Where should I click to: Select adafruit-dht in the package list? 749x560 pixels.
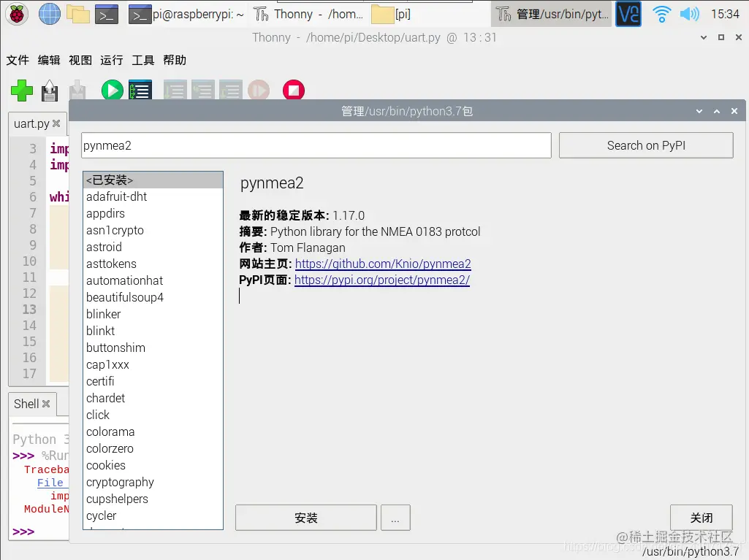click(x=153, y=196)
